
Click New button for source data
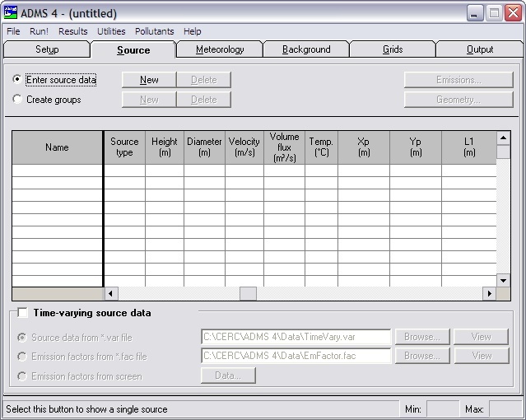point(149,80)
